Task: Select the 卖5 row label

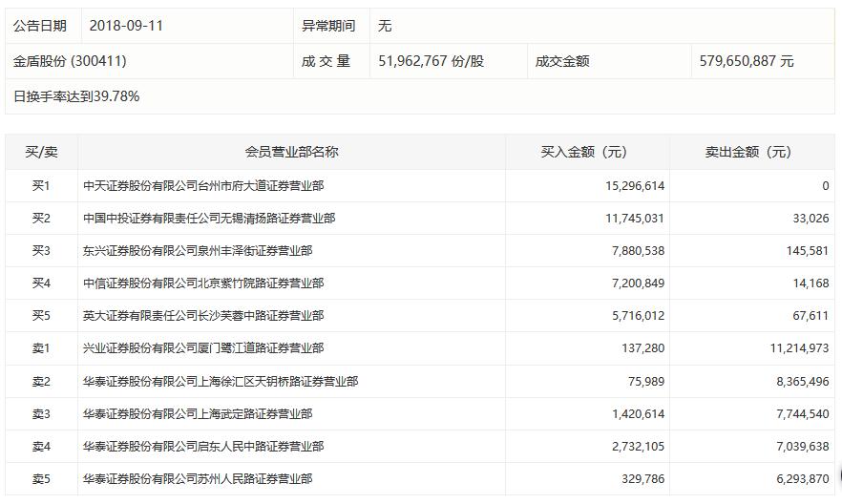Action: 41,479
